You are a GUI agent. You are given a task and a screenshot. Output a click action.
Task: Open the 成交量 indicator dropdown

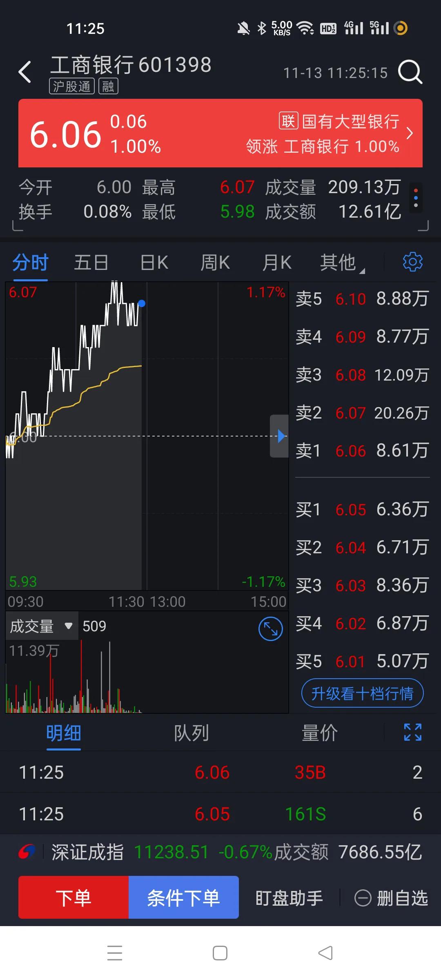pos(42,626)
